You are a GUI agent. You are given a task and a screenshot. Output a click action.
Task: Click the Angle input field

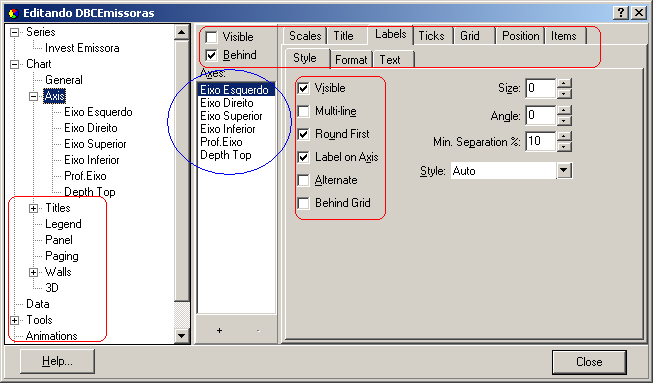pyautogui.click(x=541, y=115)
